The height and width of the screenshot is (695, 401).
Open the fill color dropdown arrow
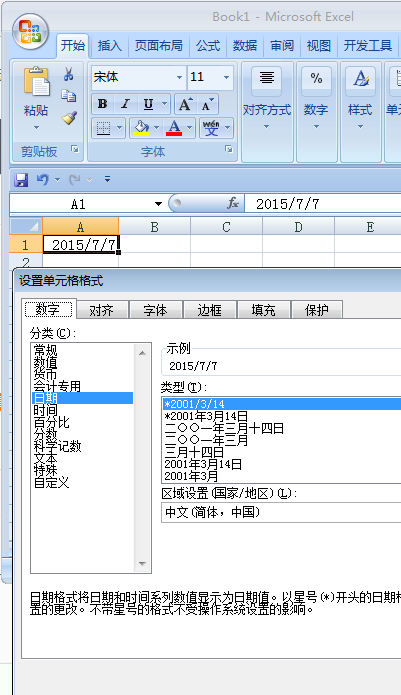coord(157,128)
